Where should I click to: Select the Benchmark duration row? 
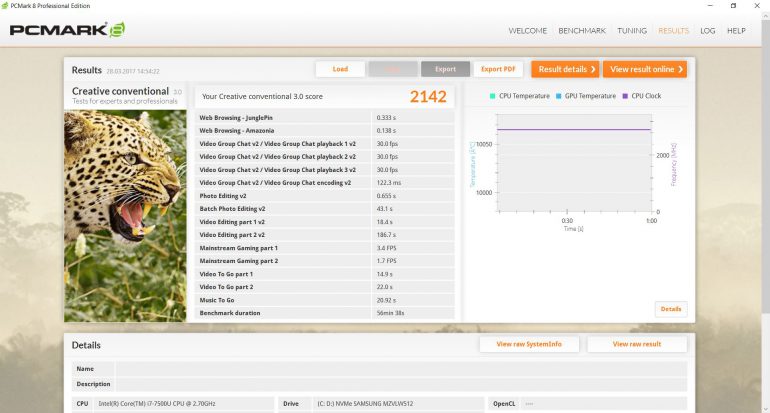pos(325,313)
